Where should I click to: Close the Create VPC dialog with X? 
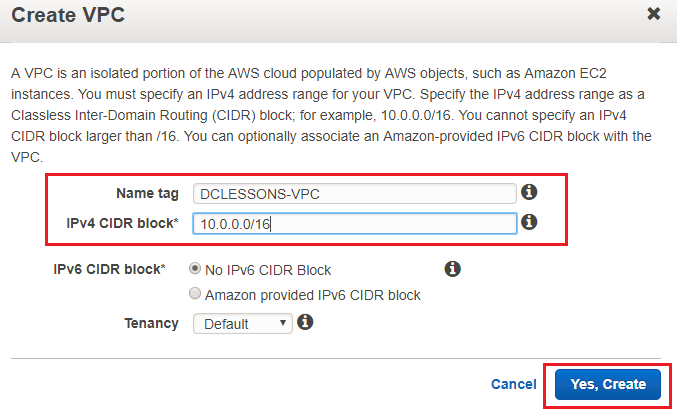[654, 14]
